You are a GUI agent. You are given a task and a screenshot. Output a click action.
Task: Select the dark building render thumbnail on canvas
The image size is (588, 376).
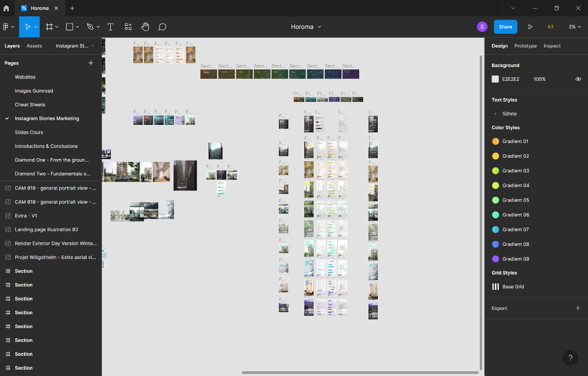(x=185, y=175)
